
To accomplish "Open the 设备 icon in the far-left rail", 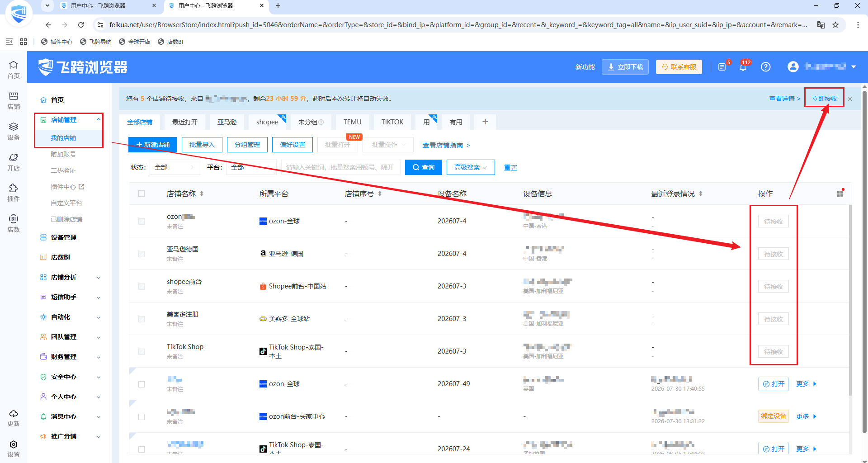I will coord(14,131).
